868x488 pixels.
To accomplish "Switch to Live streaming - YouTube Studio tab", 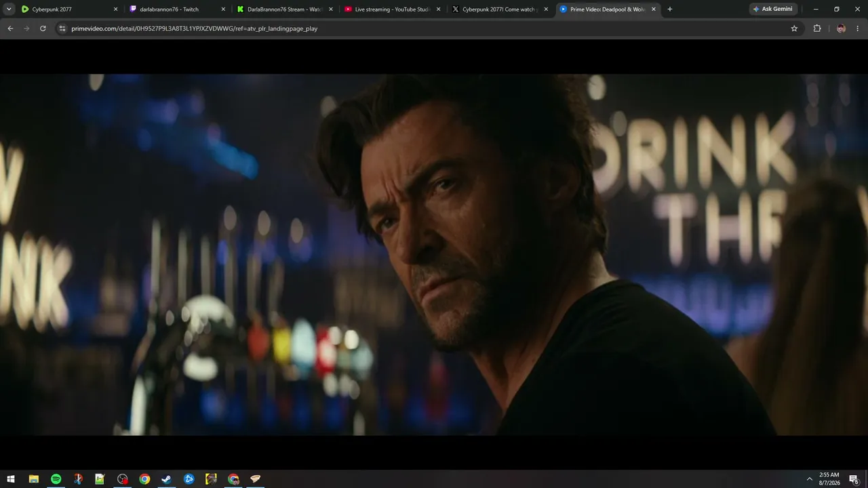I will tap(393, 9).
